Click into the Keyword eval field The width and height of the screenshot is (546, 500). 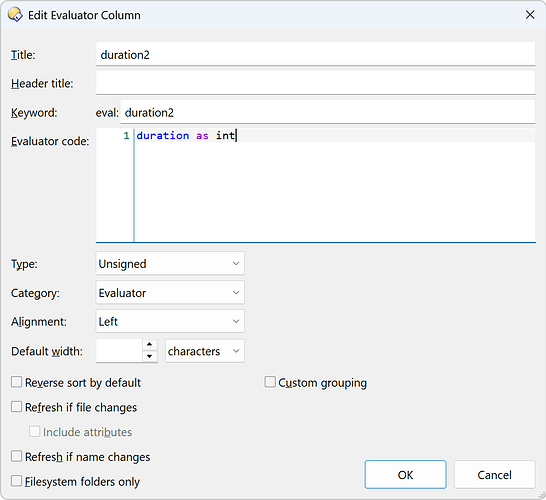[328, 112]
